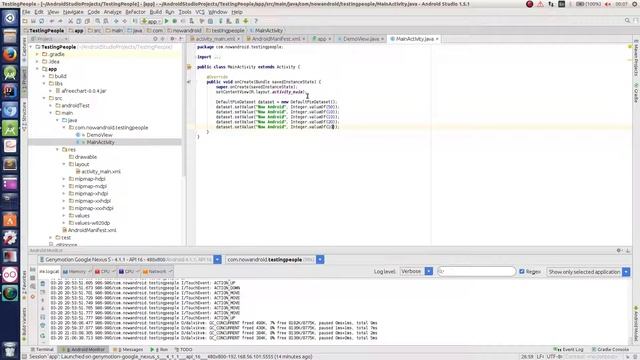Click the Open folder toolbar icon
640x360 pixels.
(x=25, y=21)
